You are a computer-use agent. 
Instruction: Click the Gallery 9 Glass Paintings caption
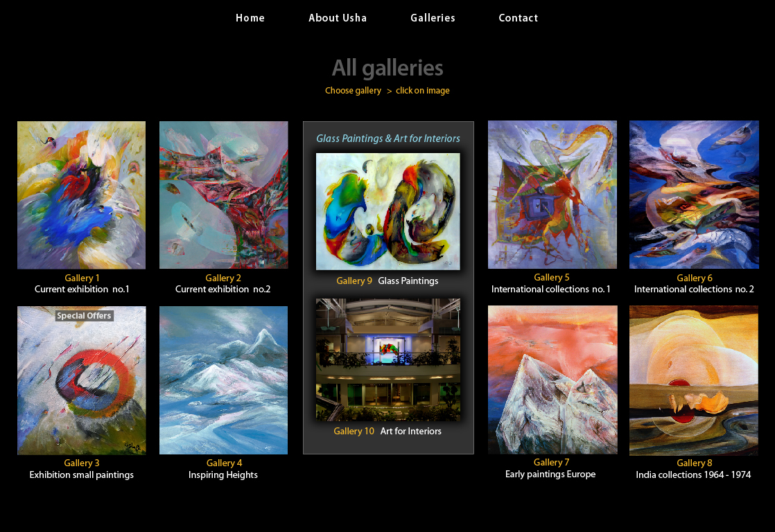(387, 281)
